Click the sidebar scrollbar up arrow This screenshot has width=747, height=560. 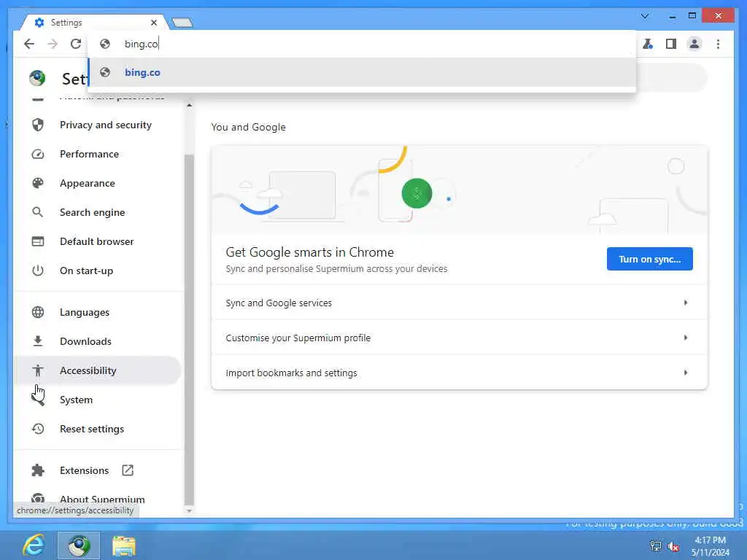[x=189, y=105]
